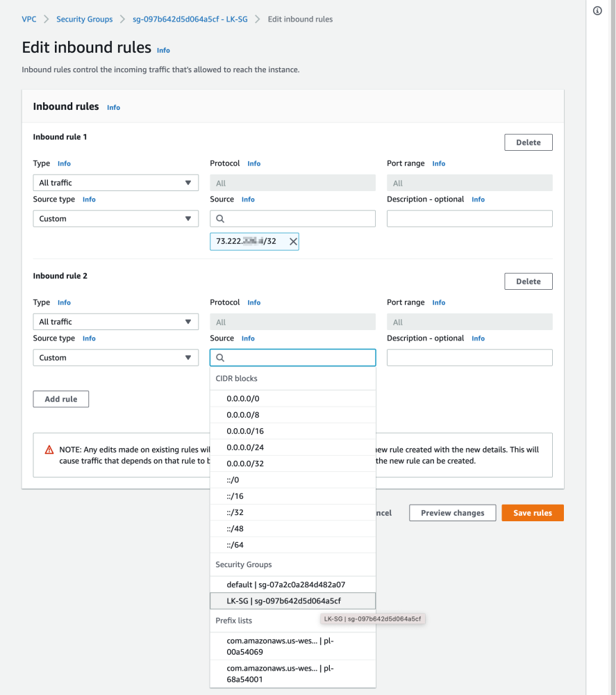Choose ::/0 IPv6 CIDR block option
Screen dimensions: 616x695
[233, 480]
